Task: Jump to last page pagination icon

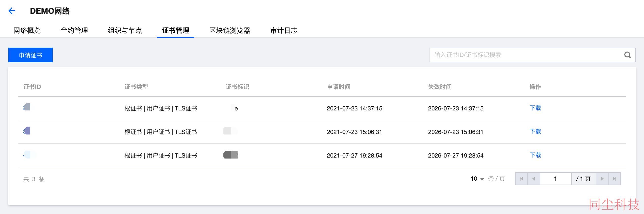Action: click(614, 179)
